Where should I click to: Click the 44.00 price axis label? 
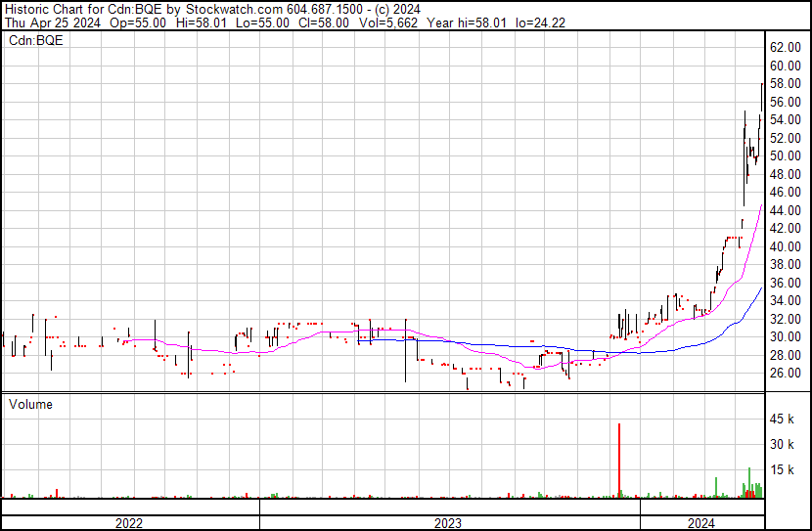point(785,210)
